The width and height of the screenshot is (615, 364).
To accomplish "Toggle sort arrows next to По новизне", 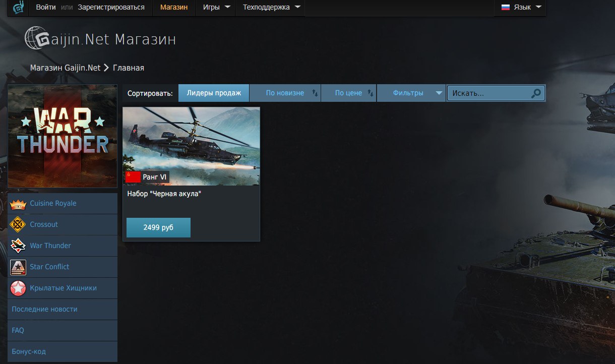I will coord(315,93).
